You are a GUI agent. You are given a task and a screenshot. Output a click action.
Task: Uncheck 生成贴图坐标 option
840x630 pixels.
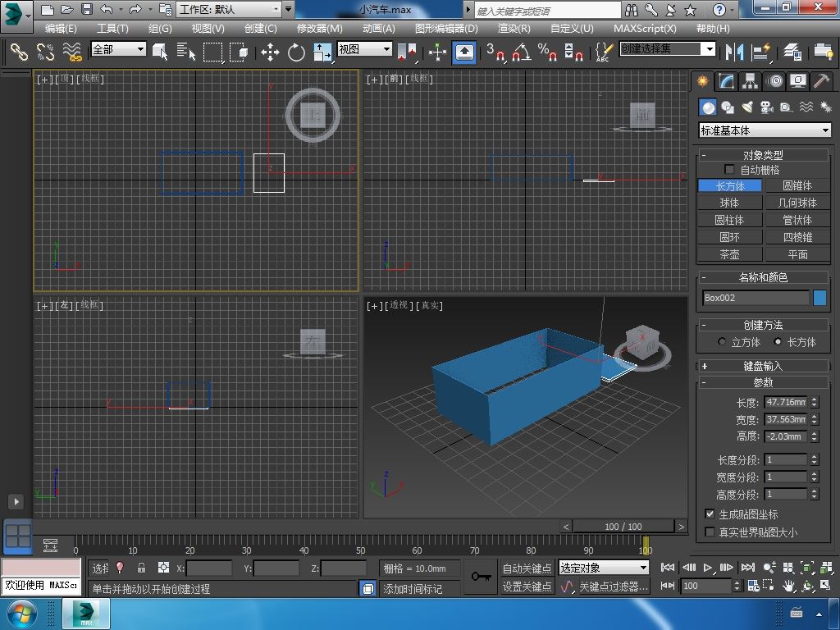(710, 514)
